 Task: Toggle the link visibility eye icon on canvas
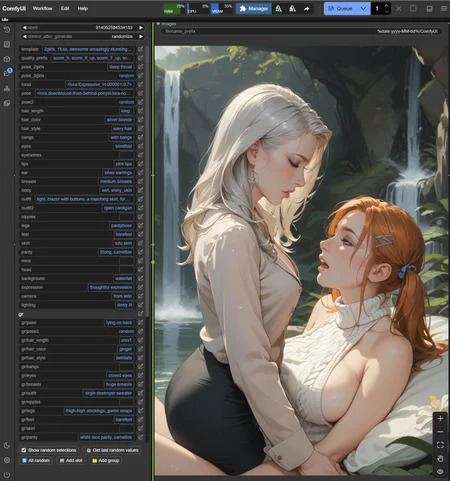point(440,471)
